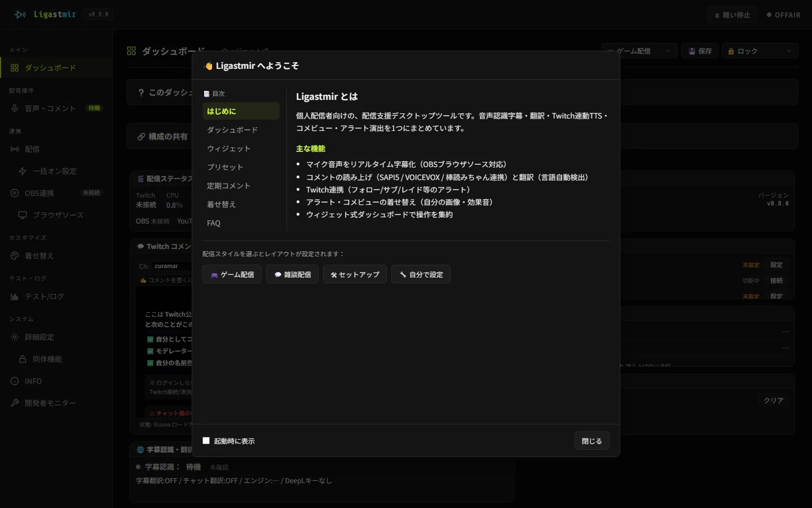Click the 配信ステータス panel icon
Image resolution: width=812 pixels, height=508 pixels.
tap(140, 179)
